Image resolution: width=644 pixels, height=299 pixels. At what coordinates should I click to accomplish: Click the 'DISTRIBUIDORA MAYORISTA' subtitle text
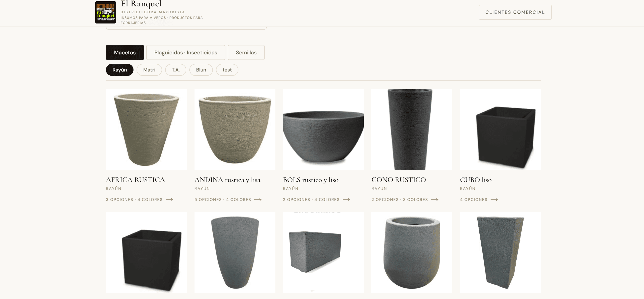point(153,12)
